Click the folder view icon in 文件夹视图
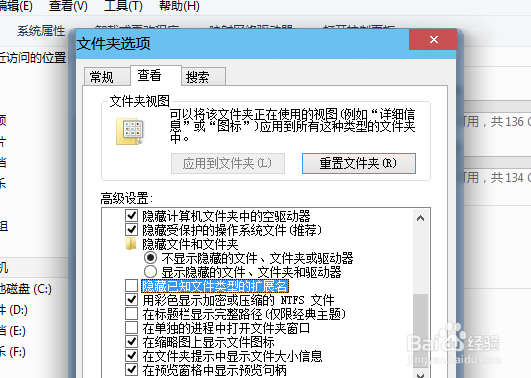This screenshot has height=378, width=531. [130, 131]
